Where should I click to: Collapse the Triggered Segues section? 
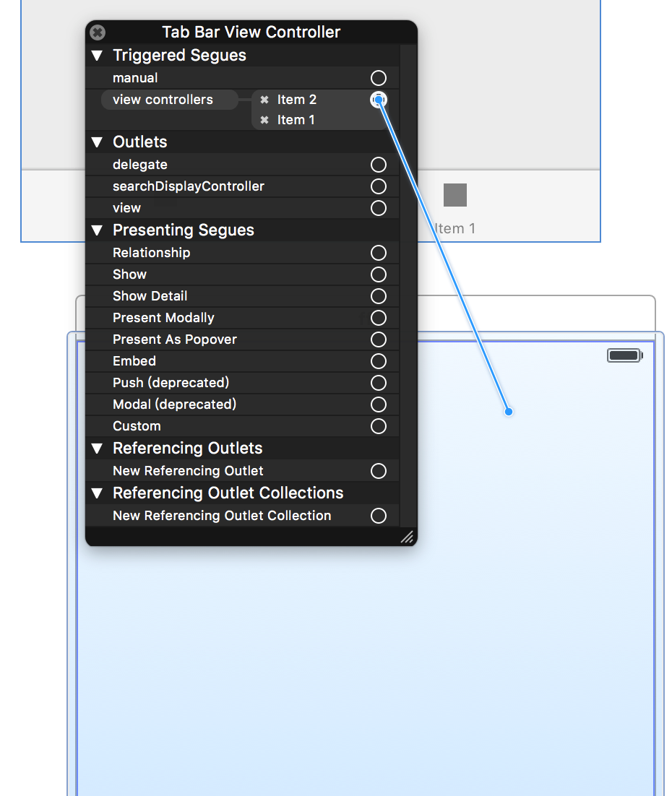click(x=98, y=56)
